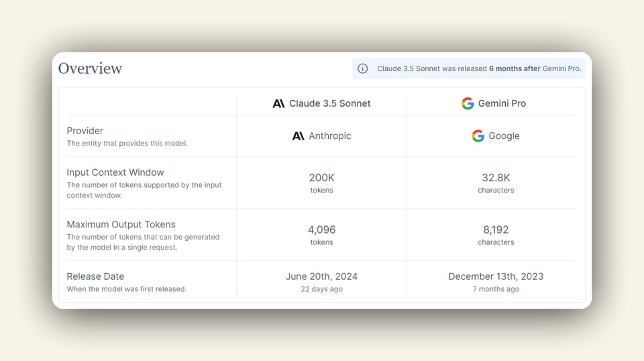This screenshot has width=644, height=361.
Task: Click the Google provider name
Action: point(504,136)
